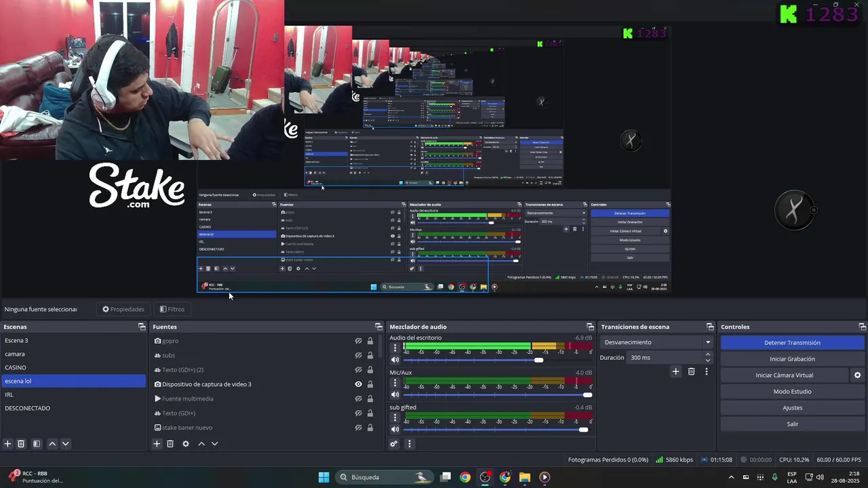This screenshot has height=488, width=868.
Task: Open Filtros for the source
Action: [x=172, y=309]
